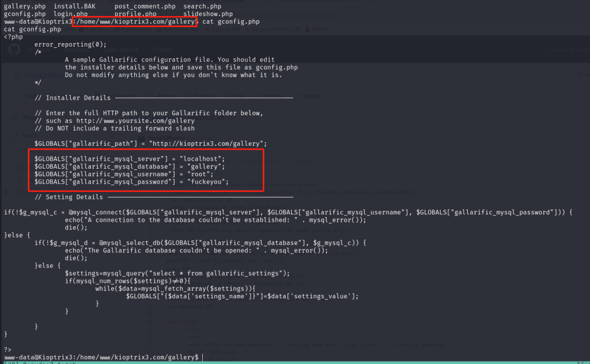590x364 pixels.
Task: Open the Google Hacking DB bookmark behind the terminal
Action: 273,29
